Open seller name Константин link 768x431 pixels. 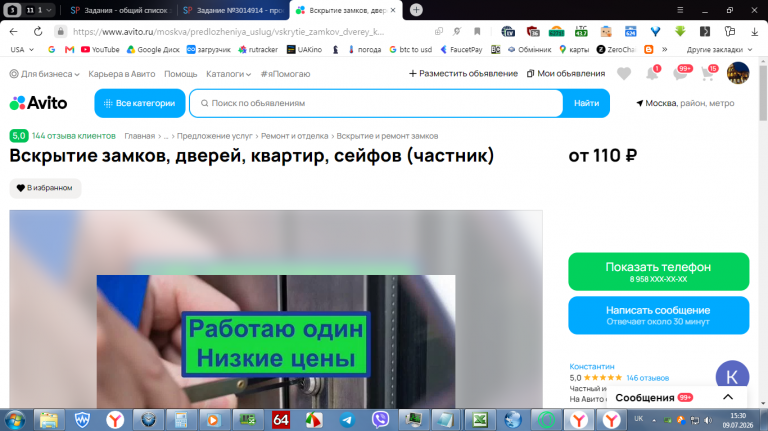point(592,366)
